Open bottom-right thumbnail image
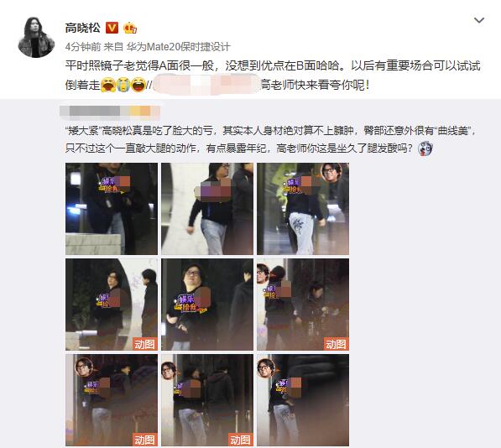The image size is (501, 448). pyautogui.click(x=303, y=400)
